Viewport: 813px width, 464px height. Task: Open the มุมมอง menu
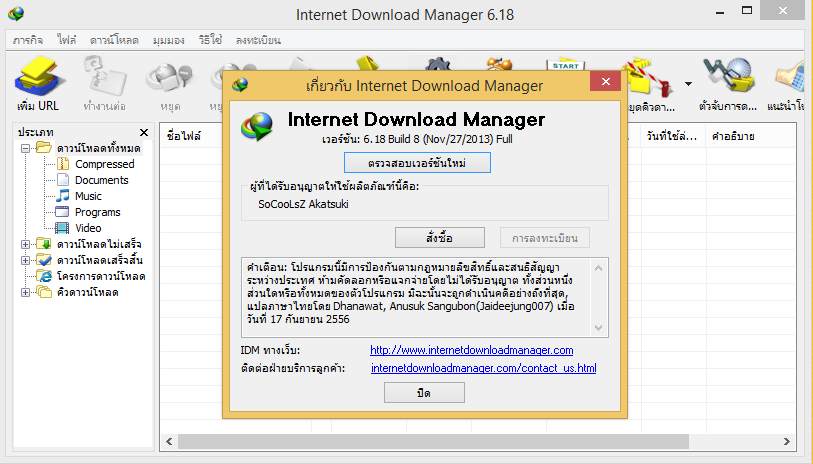[169, 40]
